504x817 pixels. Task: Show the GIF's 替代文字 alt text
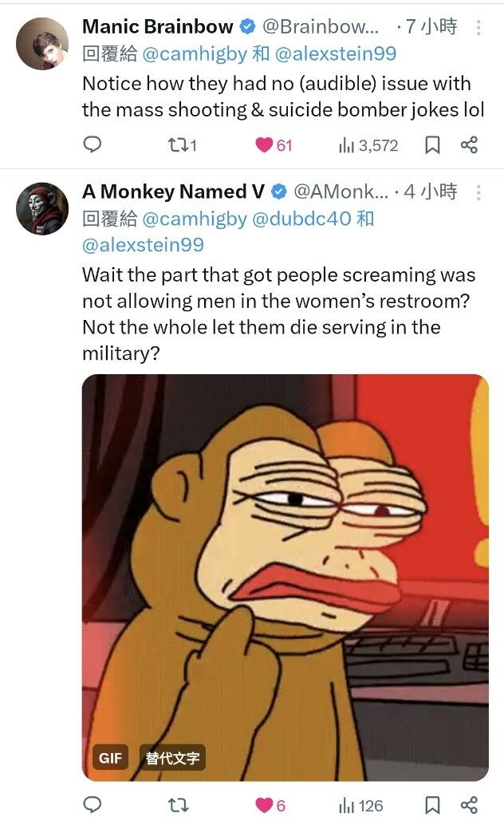point(172,757)
